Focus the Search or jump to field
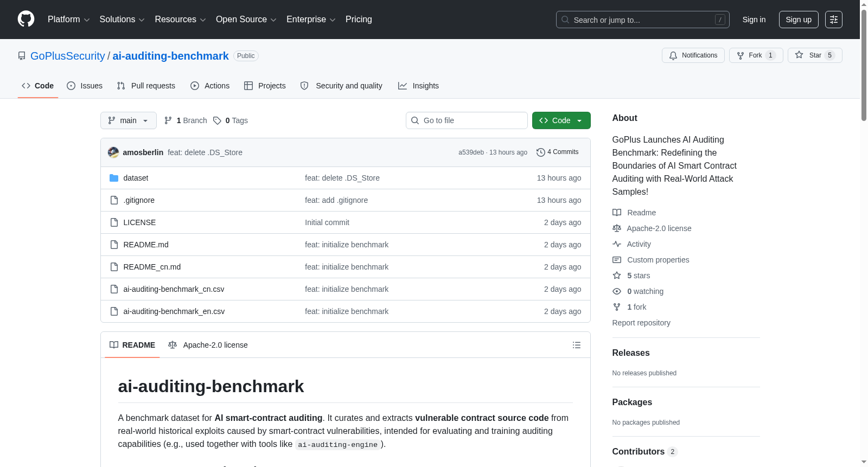 [643, 20]
